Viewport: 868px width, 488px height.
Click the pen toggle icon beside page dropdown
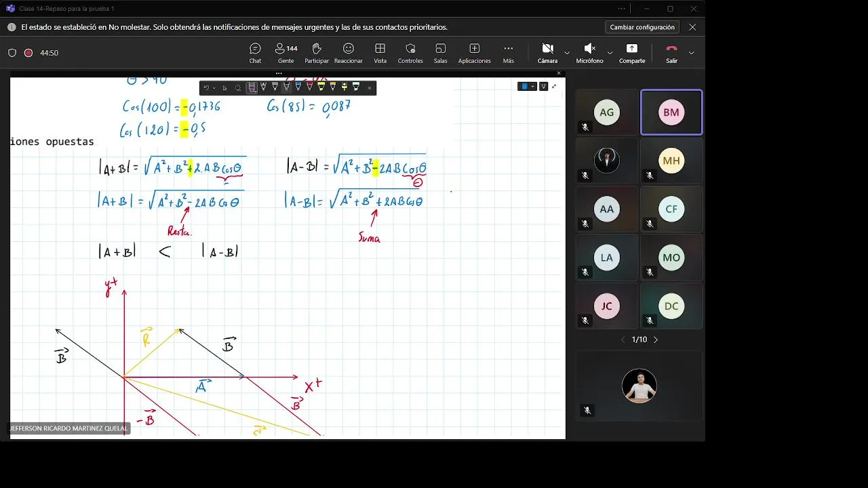543,86
